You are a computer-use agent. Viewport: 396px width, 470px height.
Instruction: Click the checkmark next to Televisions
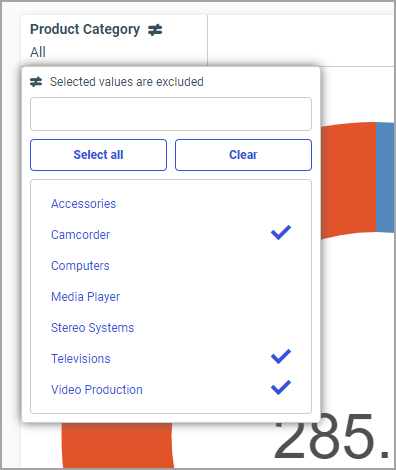pos(281,357)
